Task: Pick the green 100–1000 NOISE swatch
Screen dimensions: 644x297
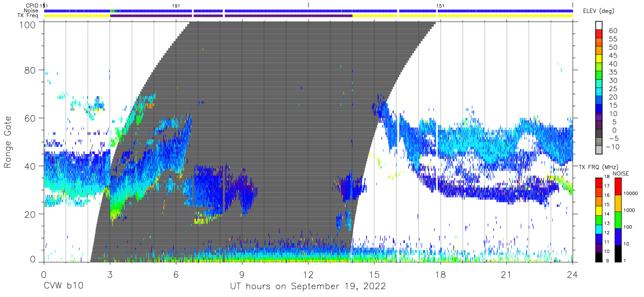Action: click(x=618, y=219)
